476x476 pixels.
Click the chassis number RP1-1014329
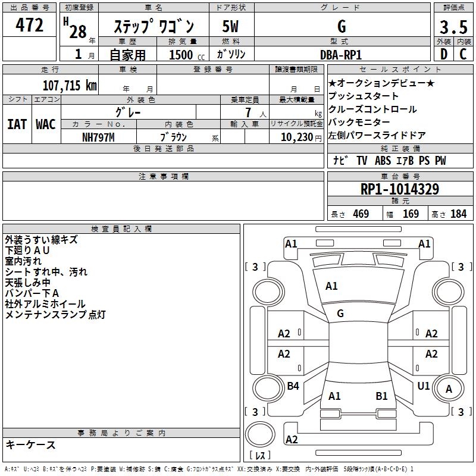coord(400,190)
